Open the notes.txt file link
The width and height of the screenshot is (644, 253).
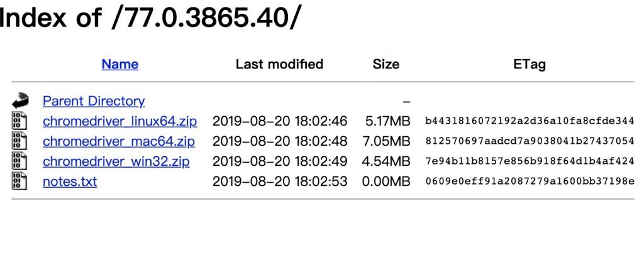(x=70, y=181)
